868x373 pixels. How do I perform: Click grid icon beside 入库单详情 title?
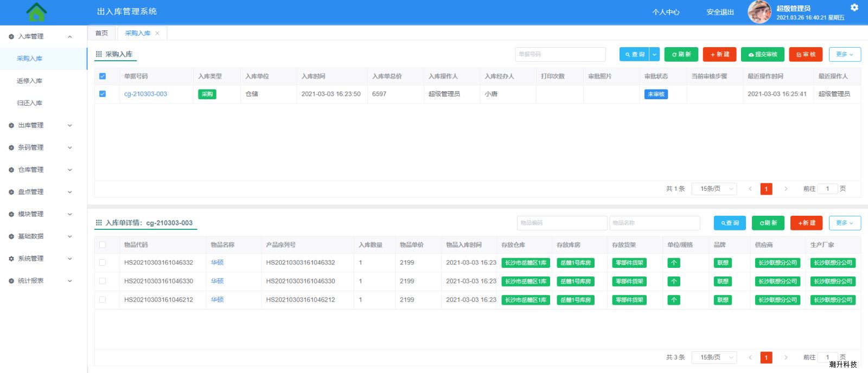99,223
